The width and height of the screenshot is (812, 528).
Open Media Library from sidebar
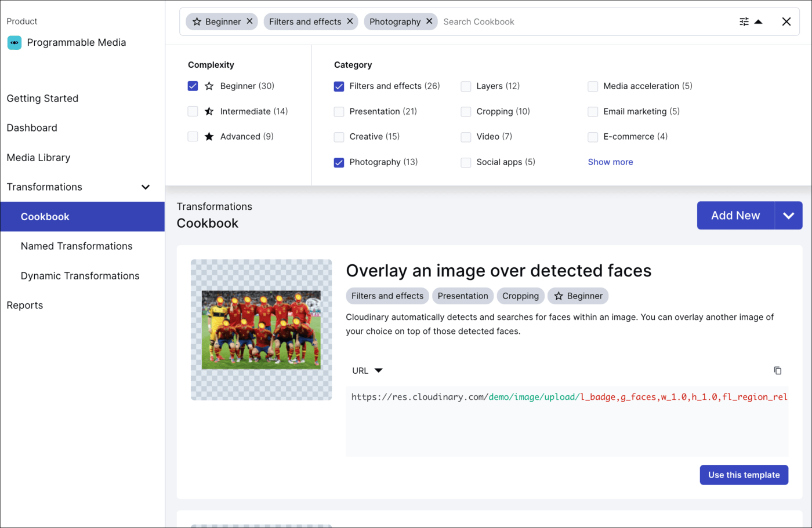[38, 158]
